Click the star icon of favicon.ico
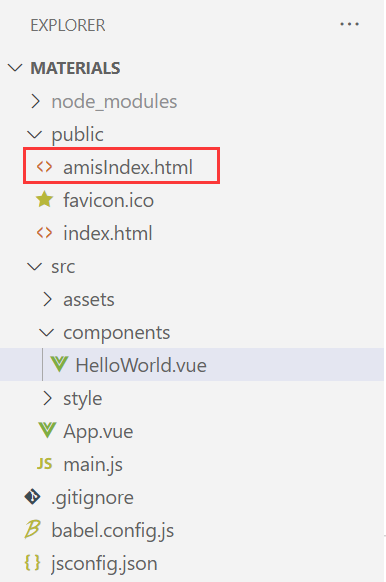Screen dimensions: 386x582 45,199
